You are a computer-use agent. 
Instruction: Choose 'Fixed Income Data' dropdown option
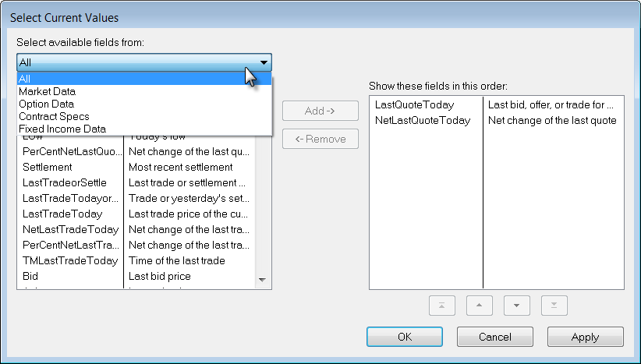(62, 129)
